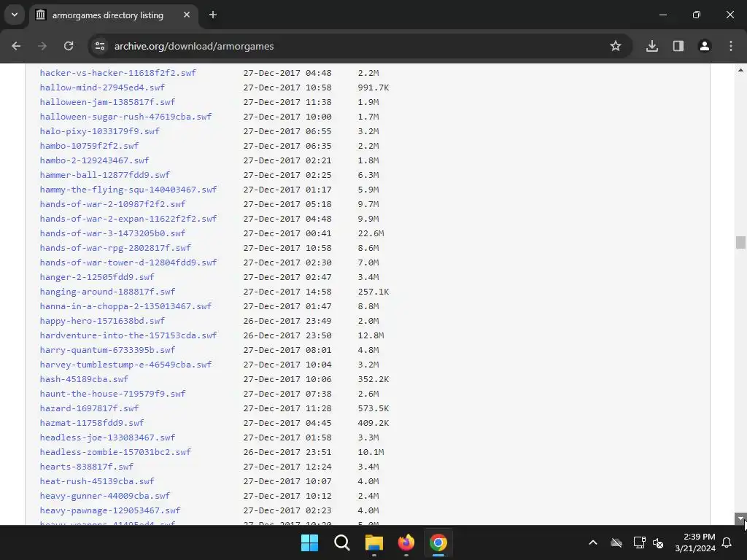This screenshot has height=560, width=747.
Task: Open harry-quantum-6733395b.swf link
Action: 108,350
